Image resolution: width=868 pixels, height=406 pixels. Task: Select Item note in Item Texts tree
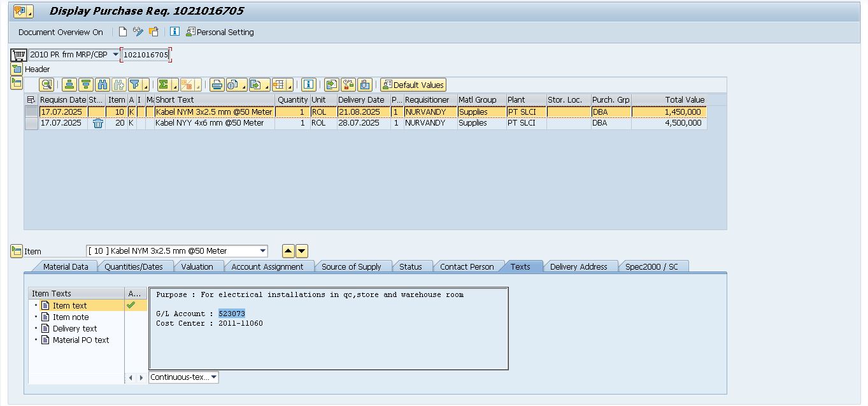[x=71, y=317]
